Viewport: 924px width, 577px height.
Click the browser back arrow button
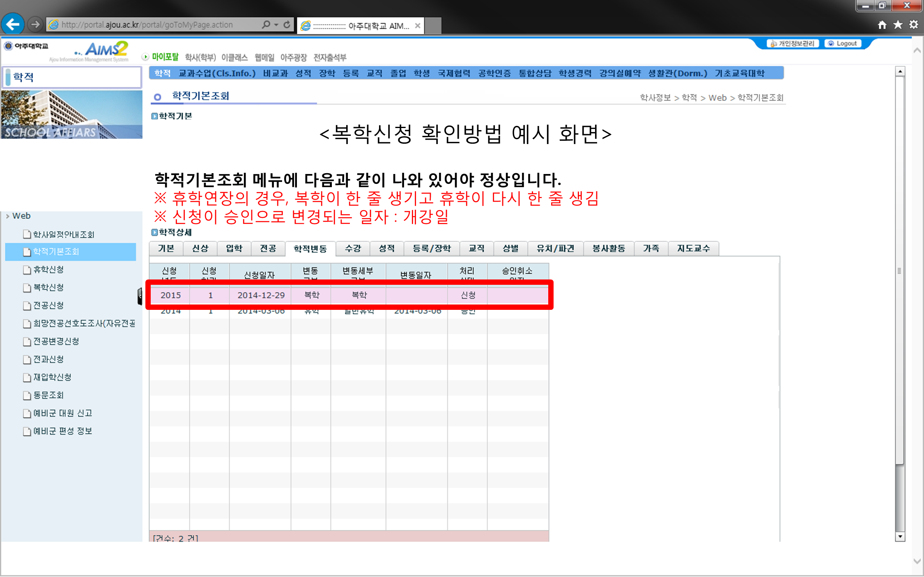[13, 25]
